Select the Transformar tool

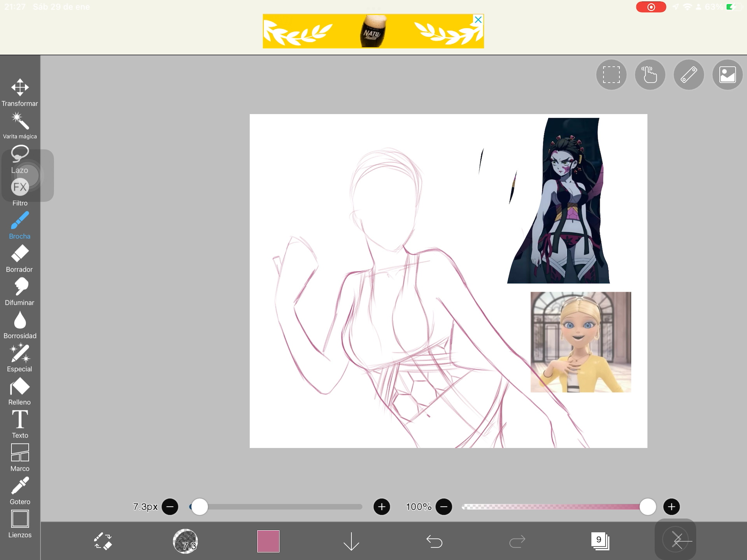point(20,93)
